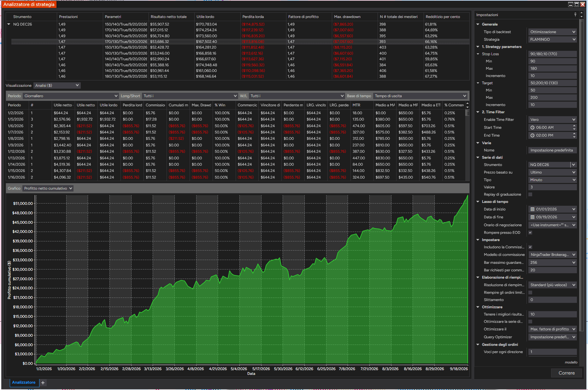Sort by % Win column
Image resolution: width=588 pixels, height=390 pixels.
[224, 105]
